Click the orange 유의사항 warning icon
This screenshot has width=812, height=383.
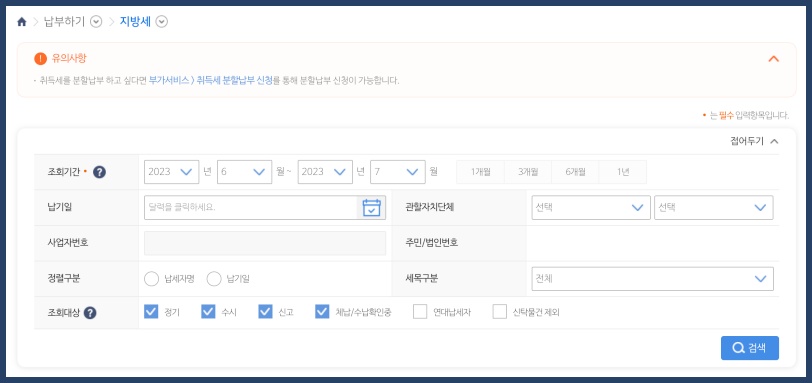pos(40,58)
